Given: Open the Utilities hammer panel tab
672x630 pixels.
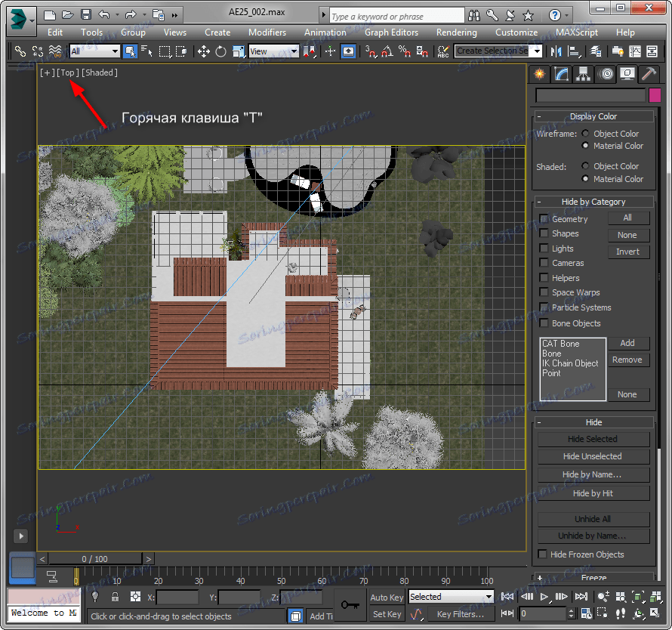Looking at the screenshot, I should [649, 73].
